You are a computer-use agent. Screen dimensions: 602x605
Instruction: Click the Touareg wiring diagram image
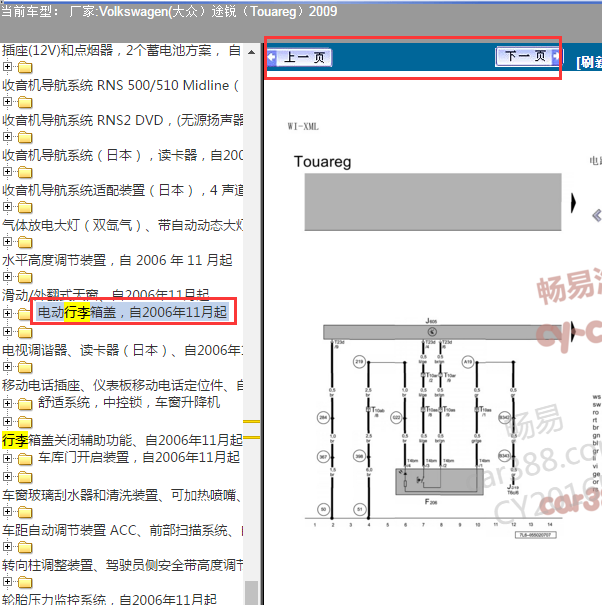pos(433,428)
